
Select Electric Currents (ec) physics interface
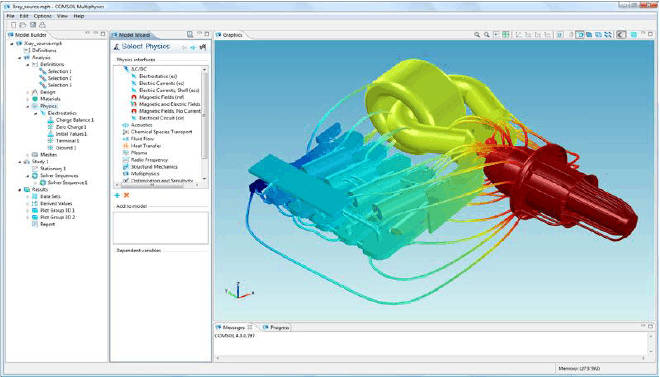click(162, 83)
